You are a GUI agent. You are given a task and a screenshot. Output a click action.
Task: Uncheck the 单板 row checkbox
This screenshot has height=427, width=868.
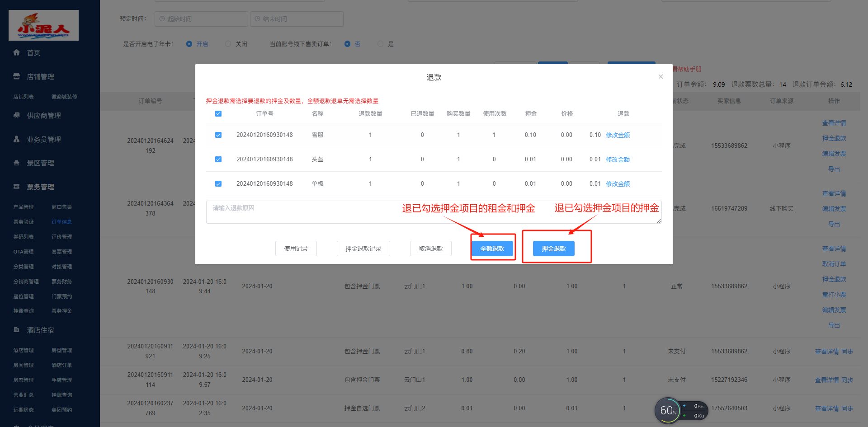click(218, 184)
